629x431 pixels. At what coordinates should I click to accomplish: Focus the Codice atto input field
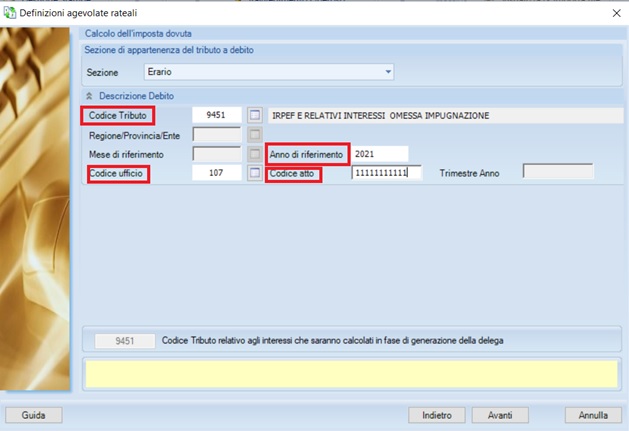point(386,173)
